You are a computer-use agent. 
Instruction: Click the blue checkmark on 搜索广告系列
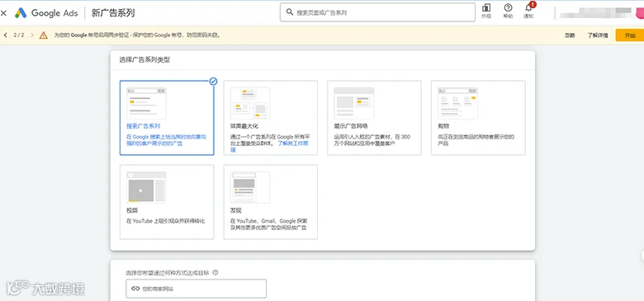pos(213,81)
